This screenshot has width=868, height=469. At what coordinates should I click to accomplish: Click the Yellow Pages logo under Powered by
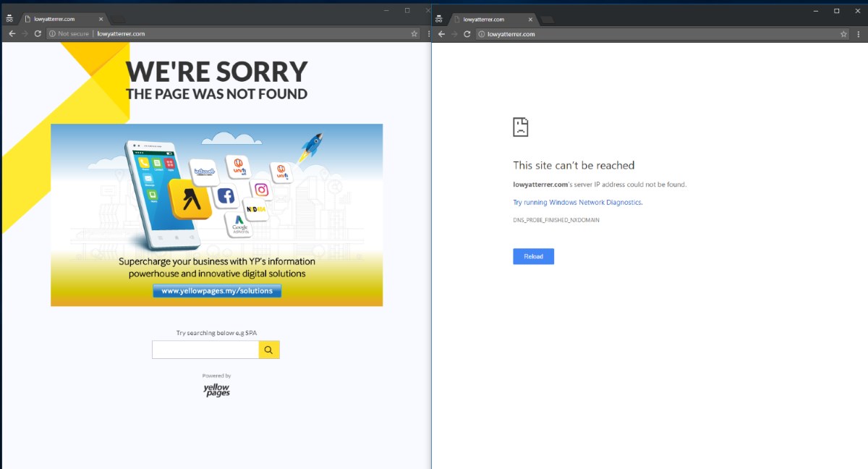click(x=216, y=390)
